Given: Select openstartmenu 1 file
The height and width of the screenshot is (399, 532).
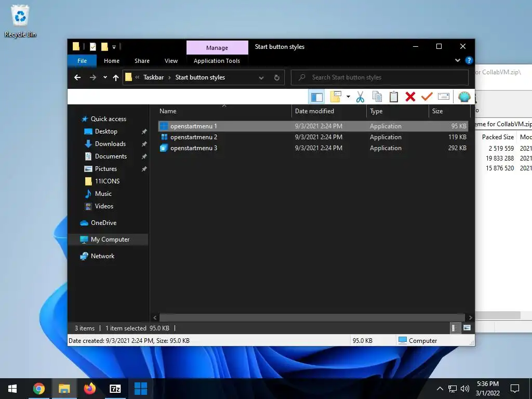Looking at the screenshot, I should 313,126.
